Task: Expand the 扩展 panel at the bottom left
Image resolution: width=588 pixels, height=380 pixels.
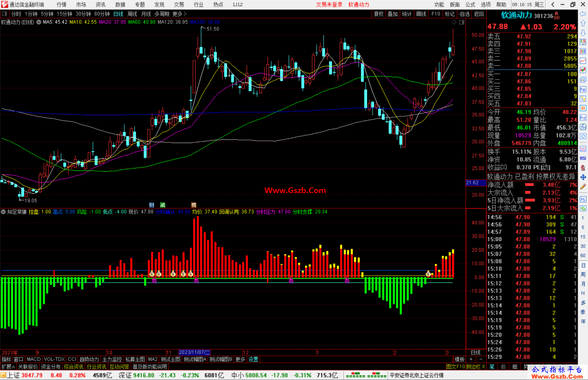Action: (x=8, y=367)
